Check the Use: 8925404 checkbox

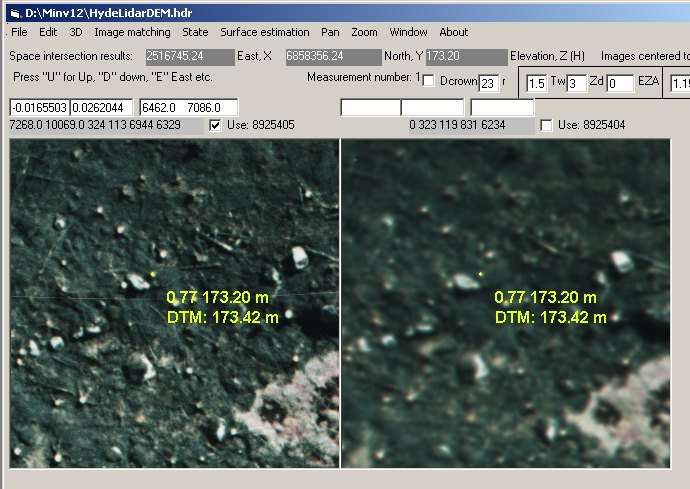point(546,126)
